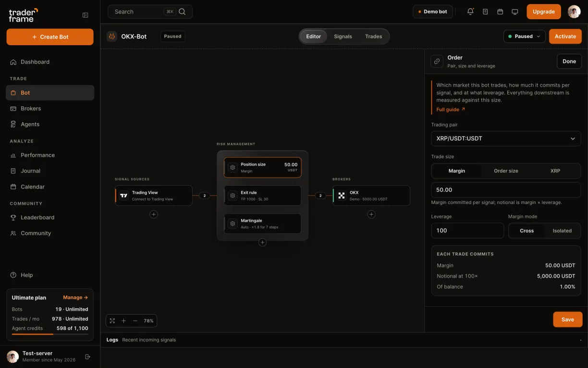This screenshot has height=368, width=588.
Task: Click the gear icon on Position size node
Action: pyautogui.click(x=233, y=167)
